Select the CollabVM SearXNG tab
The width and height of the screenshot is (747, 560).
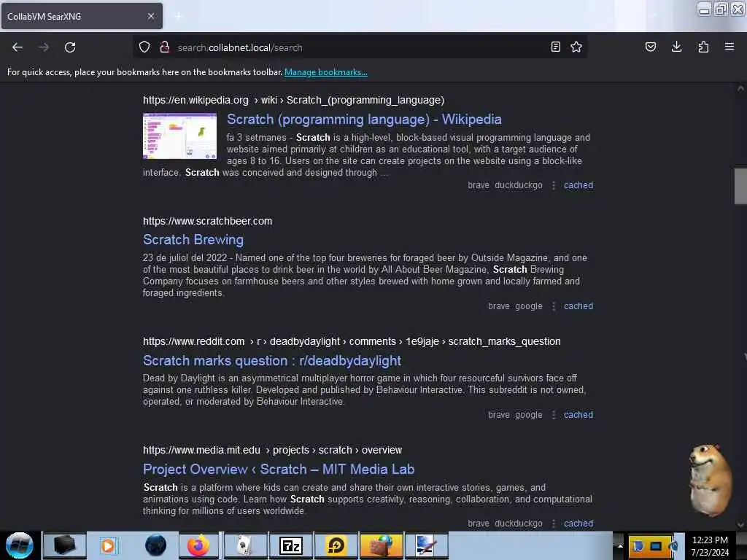82,16
